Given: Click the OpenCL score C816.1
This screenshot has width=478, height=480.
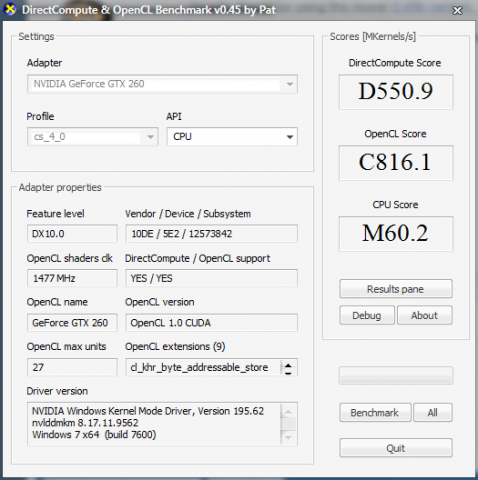Looking at the screenshot, I should 396,163.
